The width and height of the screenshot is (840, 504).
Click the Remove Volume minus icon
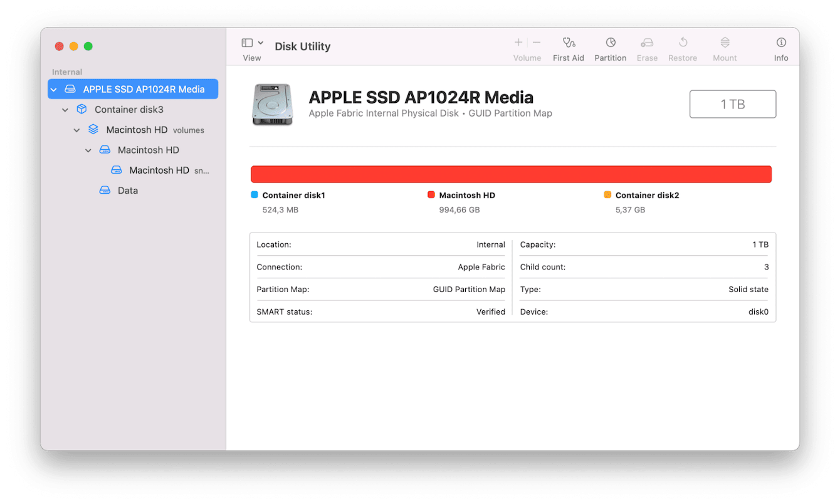[x=537, y=42]
